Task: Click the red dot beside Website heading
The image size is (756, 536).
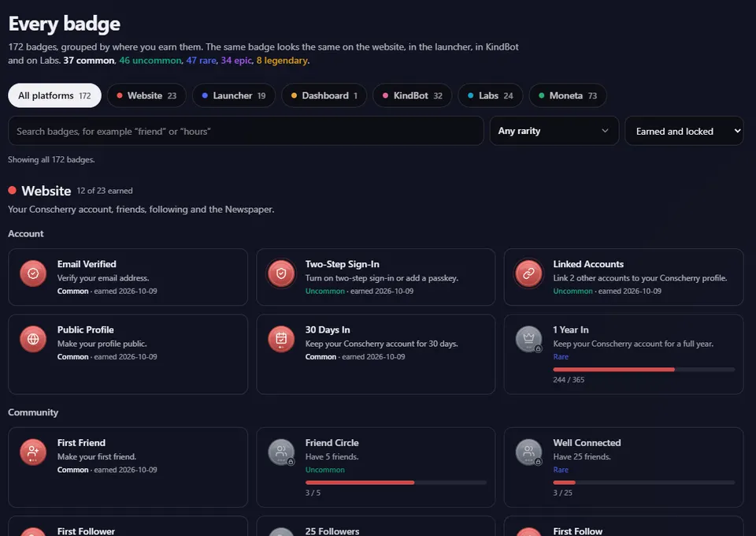Action: pyautogui.click(x=12, y=190)
